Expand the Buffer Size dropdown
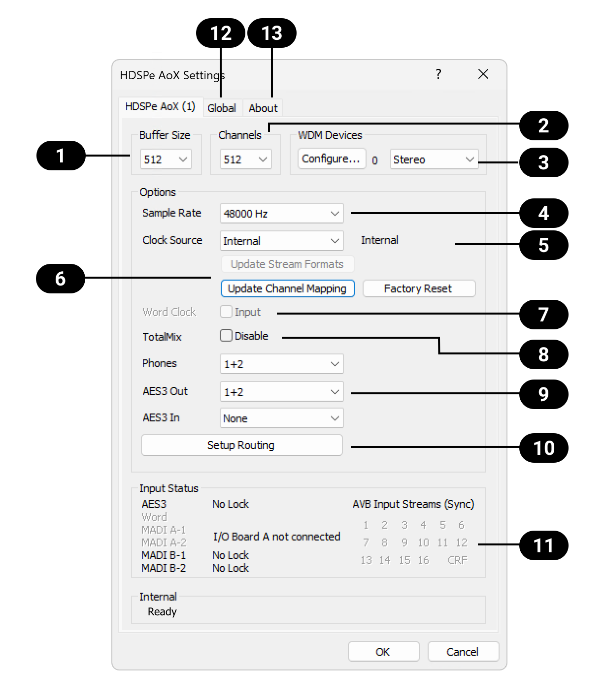The height and width of the screenshot is (700, 605). click(166, 159)
